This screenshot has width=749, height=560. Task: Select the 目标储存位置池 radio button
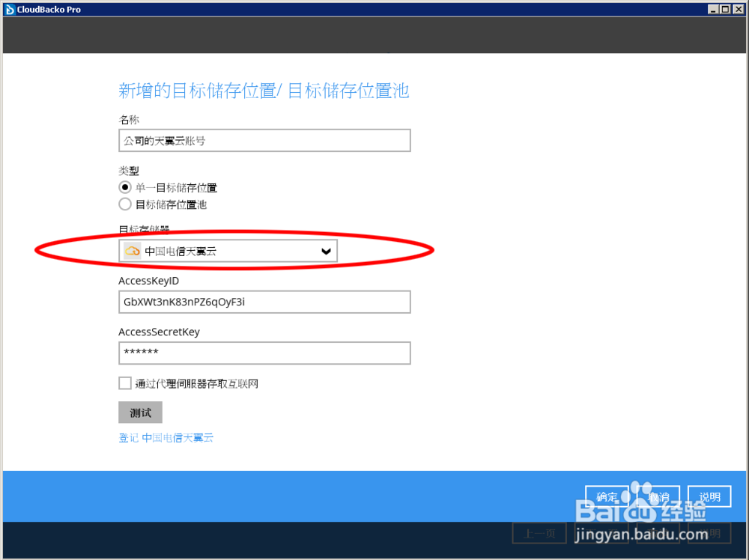[124, 204]
